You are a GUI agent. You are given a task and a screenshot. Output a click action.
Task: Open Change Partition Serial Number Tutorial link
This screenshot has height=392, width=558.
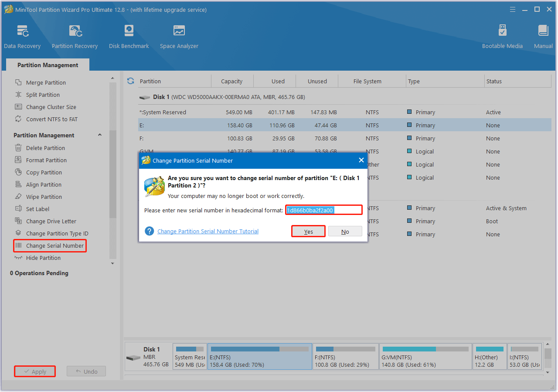tap(208, 231)
